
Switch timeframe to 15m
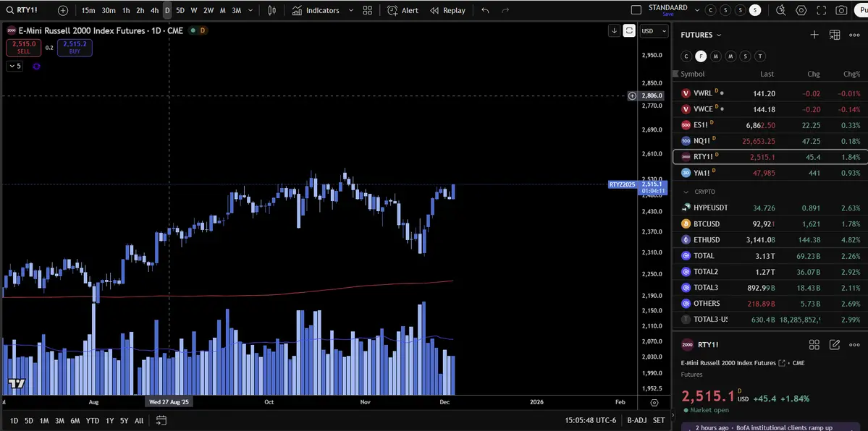[x=88, y=11]
